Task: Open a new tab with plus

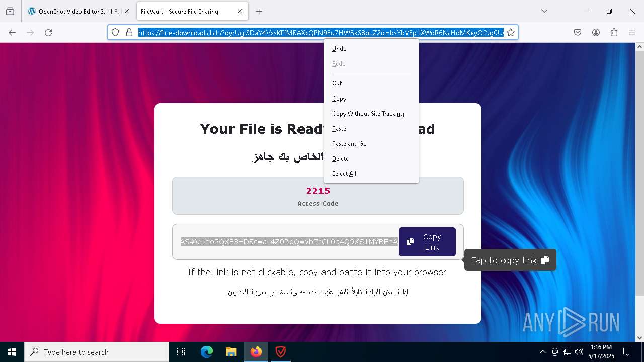Action: pyautogui.click(x=259, y=11)
